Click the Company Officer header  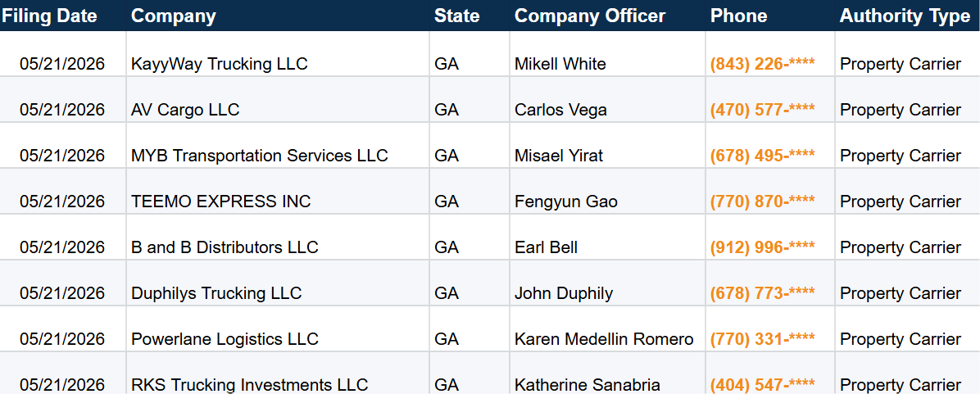point(590,16)
